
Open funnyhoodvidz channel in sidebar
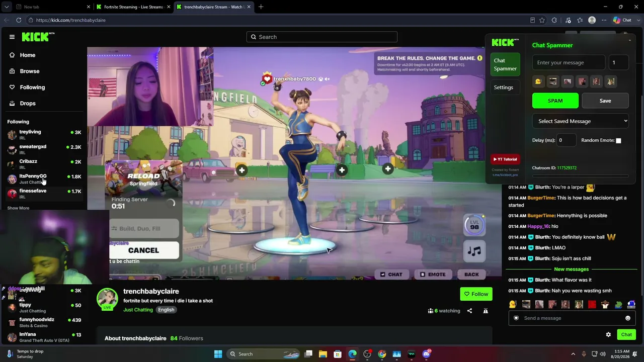[44, 322]
